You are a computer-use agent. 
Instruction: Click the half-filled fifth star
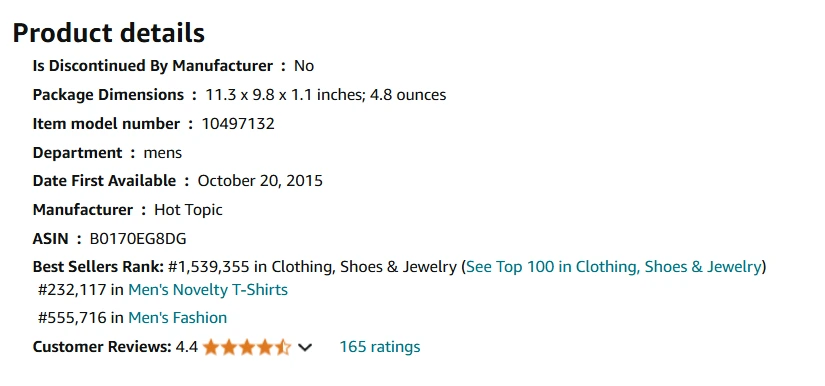tap(282, 347)
